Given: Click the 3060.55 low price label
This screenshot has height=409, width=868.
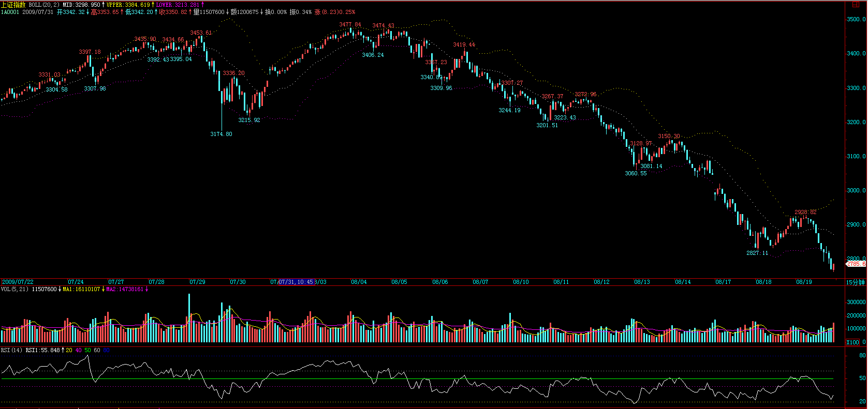Looking at the screenshot, I should tap(636, 173).
